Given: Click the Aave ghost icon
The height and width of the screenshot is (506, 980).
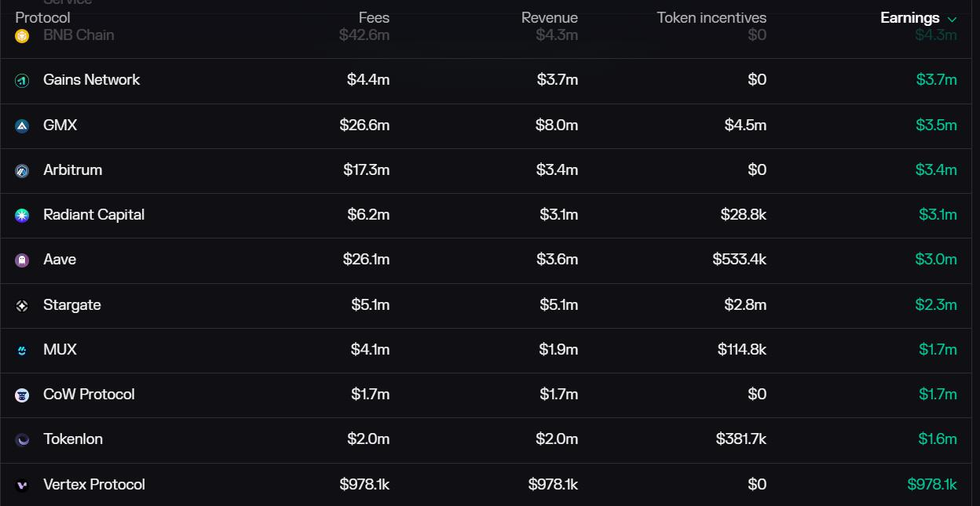Looking at the screenshot, I should (x=22, y=260).
